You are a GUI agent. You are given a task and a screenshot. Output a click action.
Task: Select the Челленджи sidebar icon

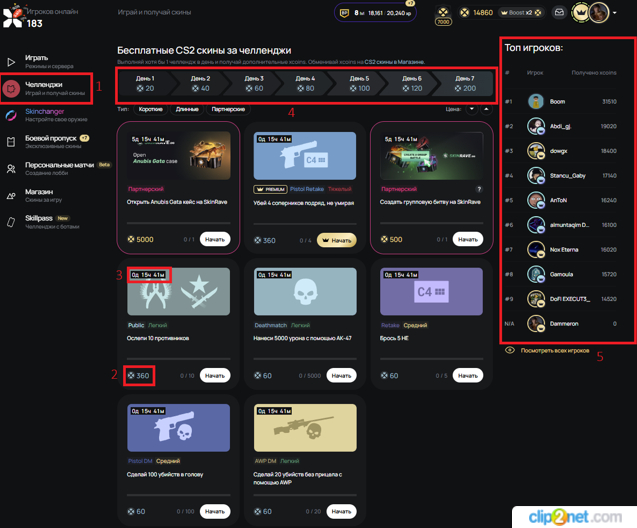[x=11, y=88]
